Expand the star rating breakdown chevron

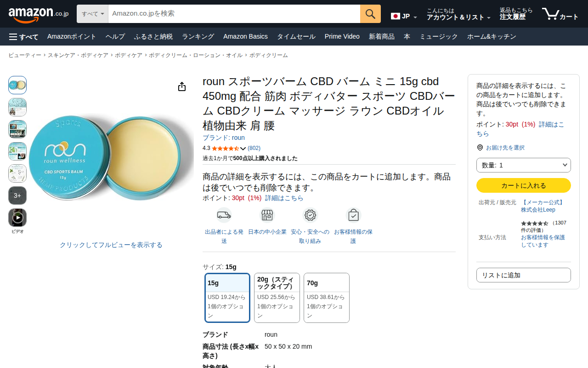pyautogui.click(x=243, y=149)
